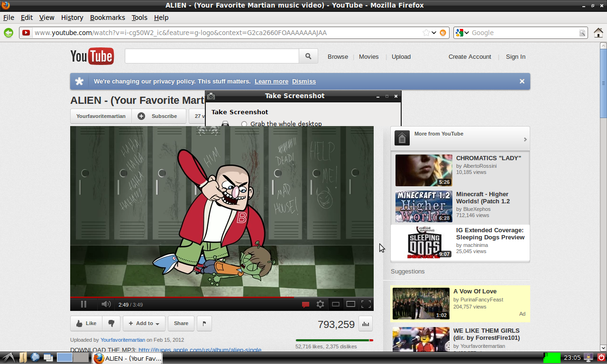Enter fullscreen mode on the video
The image size is (607, 364).
366,304
